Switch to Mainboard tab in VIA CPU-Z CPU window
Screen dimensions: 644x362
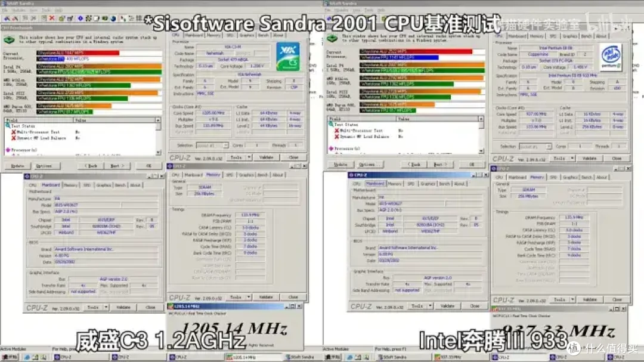[x=193, y=35]
